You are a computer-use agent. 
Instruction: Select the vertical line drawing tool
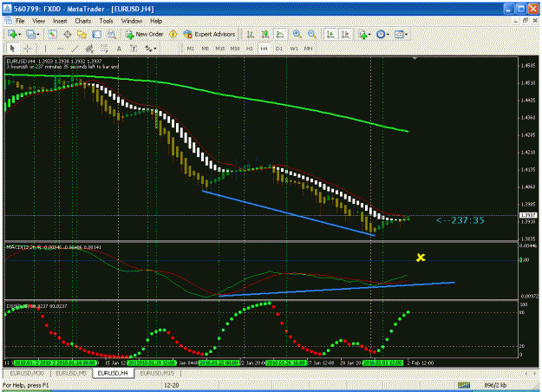point(45,49)
